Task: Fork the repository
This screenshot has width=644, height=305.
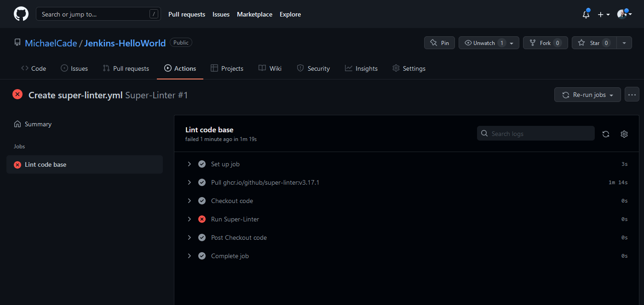Action: tap(545, 43)
